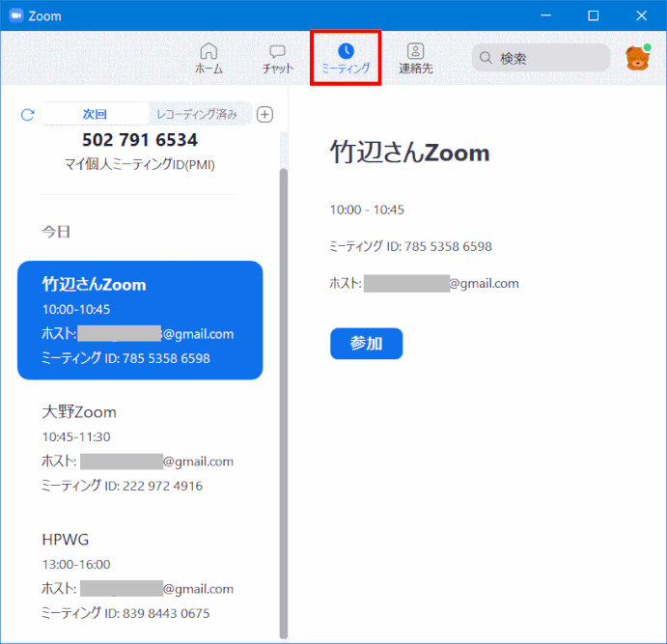The height and width of the screenshot is (644, 667).
Task: Open the bear profile avatar menu
Action: point(638,57)
